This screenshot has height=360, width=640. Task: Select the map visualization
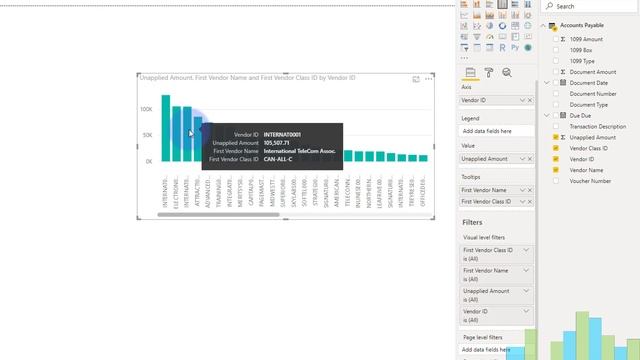click(528, 26)
